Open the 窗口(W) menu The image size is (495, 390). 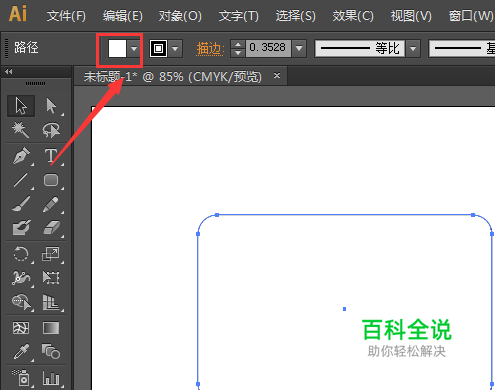click(x=471, y=16)
